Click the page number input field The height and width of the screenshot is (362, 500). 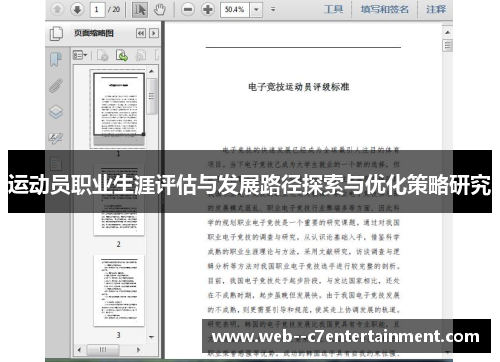click(97, 10)
